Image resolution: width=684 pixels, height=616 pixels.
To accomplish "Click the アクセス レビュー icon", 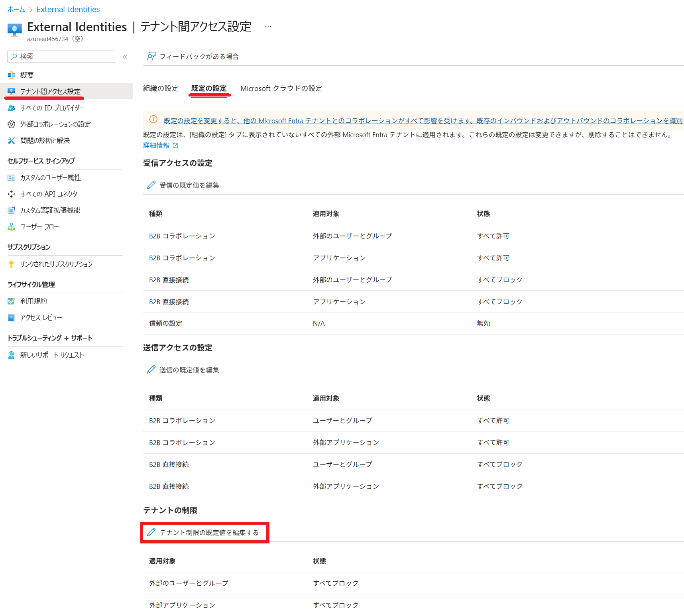I will [x=12, y=317].
